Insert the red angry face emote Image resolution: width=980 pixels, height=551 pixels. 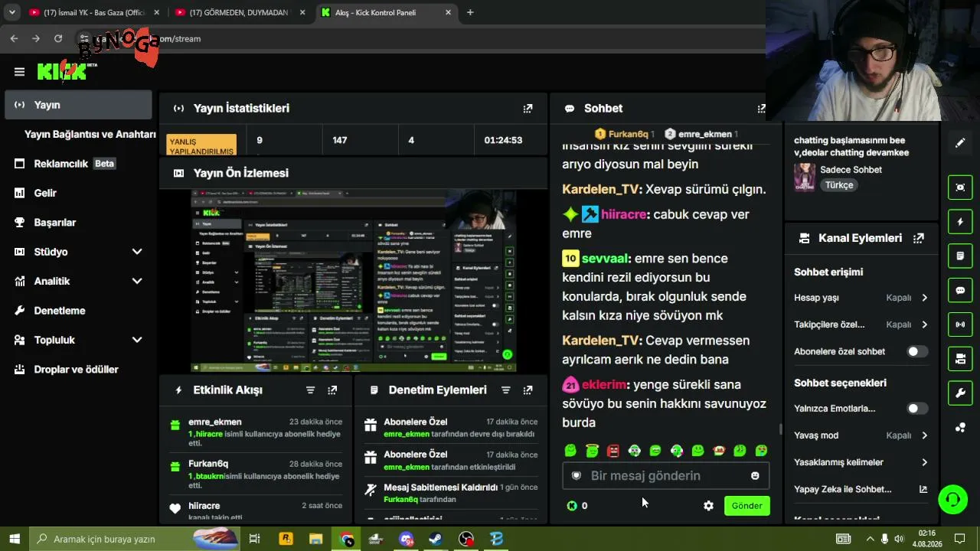click(x=612, y=451)
